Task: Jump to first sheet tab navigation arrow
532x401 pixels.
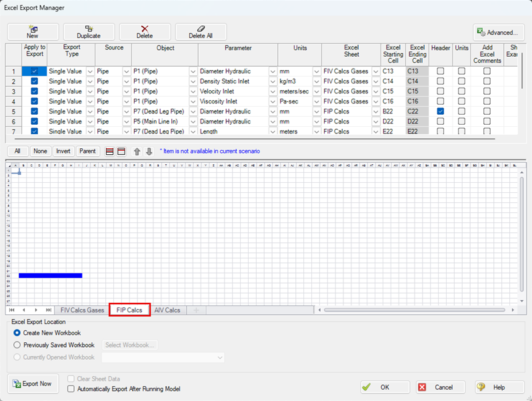Action: [x=13, y=310]
